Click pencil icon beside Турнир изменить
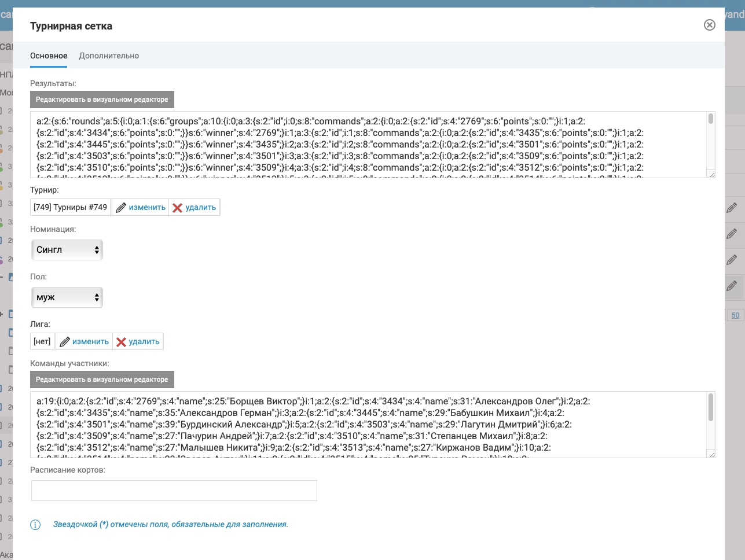 point(121,208)
